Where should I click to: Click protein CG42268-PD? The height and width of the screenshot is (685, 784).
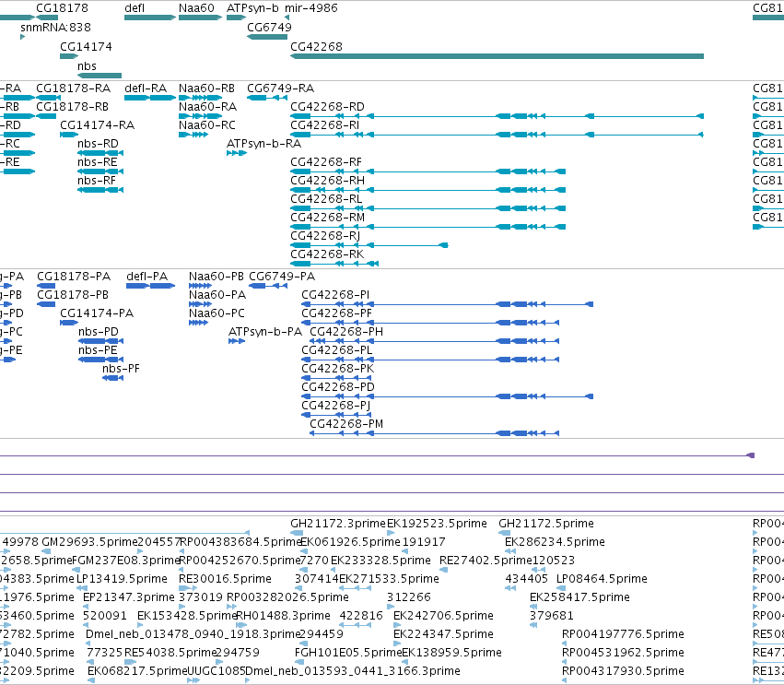[x=448, y=396]
